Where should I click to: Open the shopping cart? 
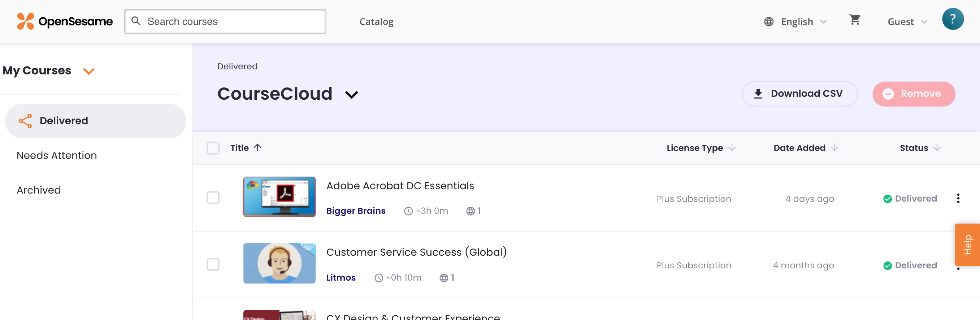pos(854,20)
